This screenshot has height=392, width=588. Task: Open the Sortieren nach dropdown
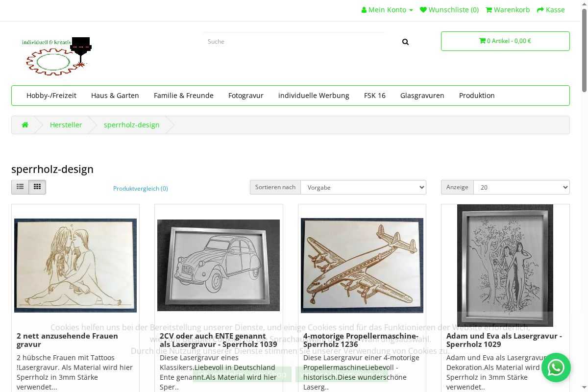coord(363,187)
